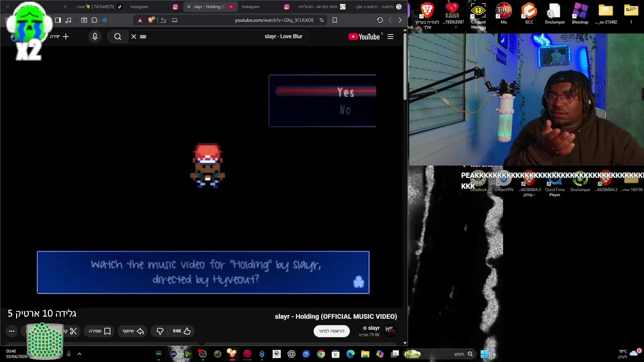The image size is (644, 362).
Task: Go to the YouTube home logo
Action: (364, 36)
